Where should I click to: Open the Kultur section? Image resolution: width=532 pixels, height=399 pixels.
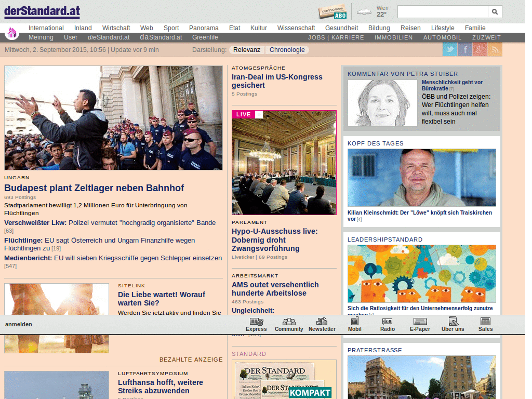point(259,28)
